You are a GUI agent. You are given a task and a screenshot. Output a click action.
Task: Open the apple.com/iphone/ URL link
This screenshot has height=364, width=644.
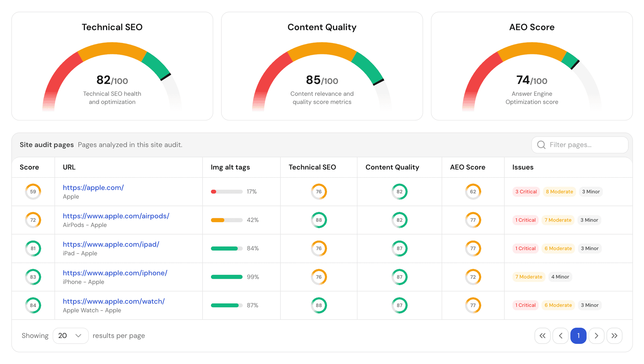[115, 273]
